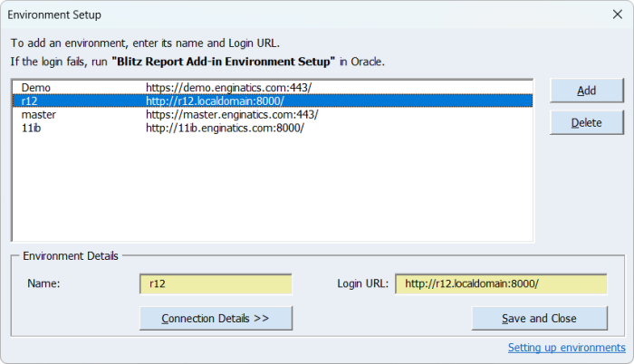Viewport: 634px width, 364px height.
Task: Click the Add environment button
Action: click(x=586, y=91)
